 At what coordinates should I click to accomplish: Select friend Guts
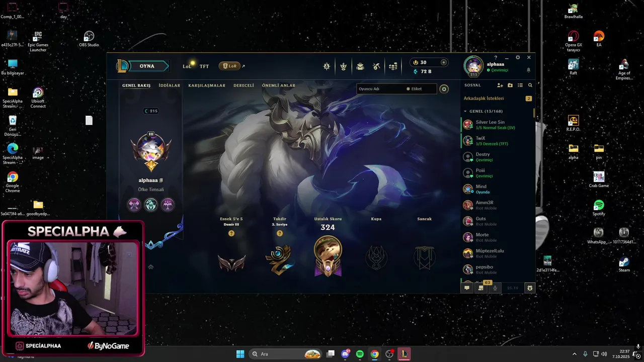point(498,221)
